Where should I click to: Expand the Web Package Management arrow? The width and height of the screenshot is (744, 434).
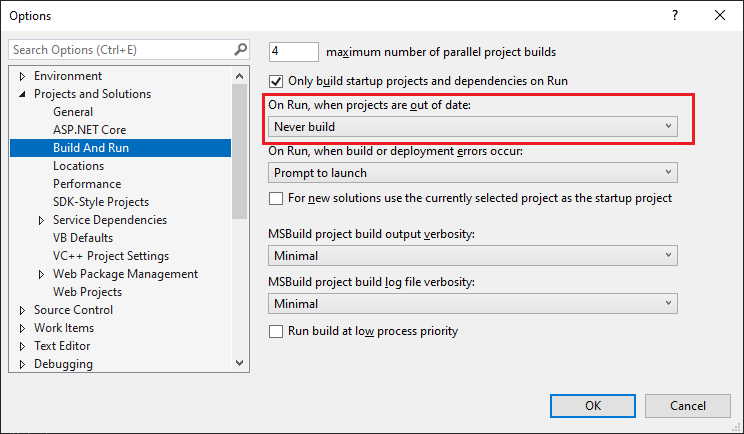41,275
